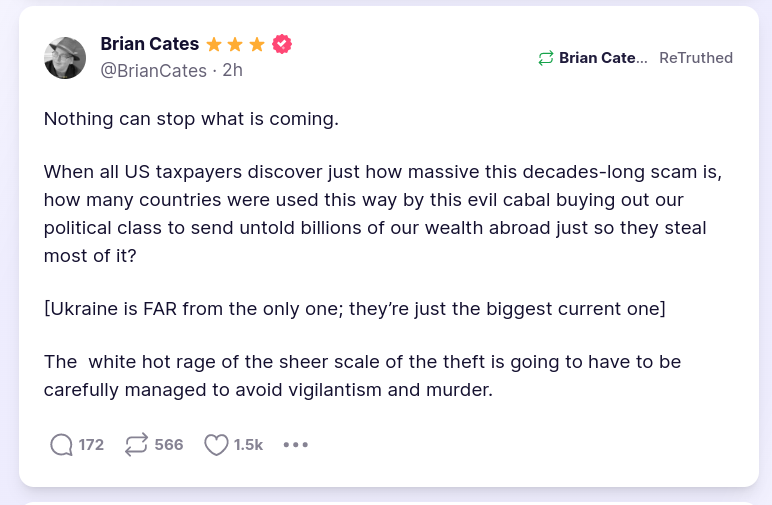This screenshot has height=505, width=772.
Task: Click the third gold star badge
Action: (258, 44)
